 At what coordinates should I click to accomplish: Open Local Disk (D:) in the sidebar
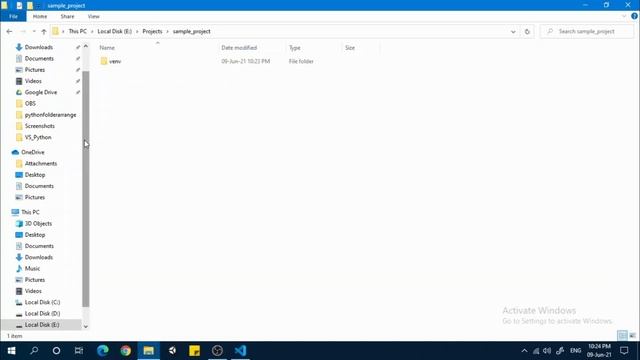42,313
